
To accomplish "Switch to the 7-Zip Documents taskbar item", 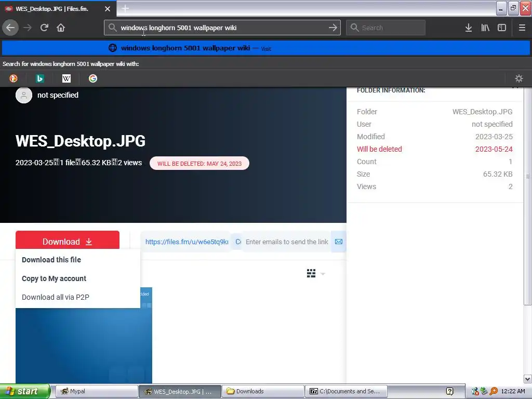I will coord(346,391).
